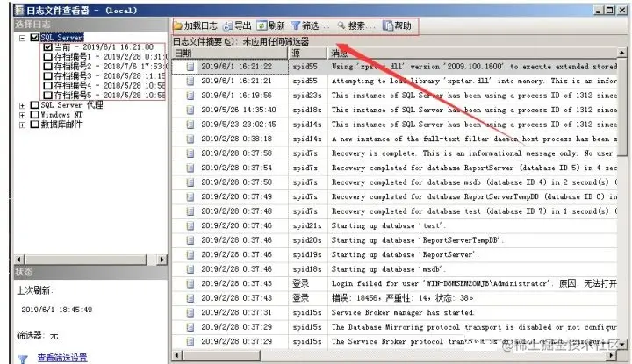632x364 pixels.
Task: Click log entry icon for Login failed row
Action: [190, 284]
